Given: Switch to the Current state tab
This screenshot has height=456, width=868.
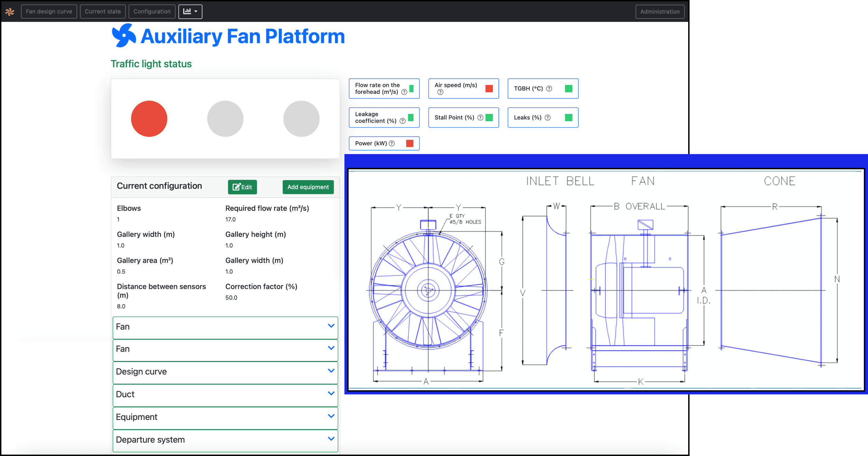Looking at the screenshot, I should (x=103, y=11).
